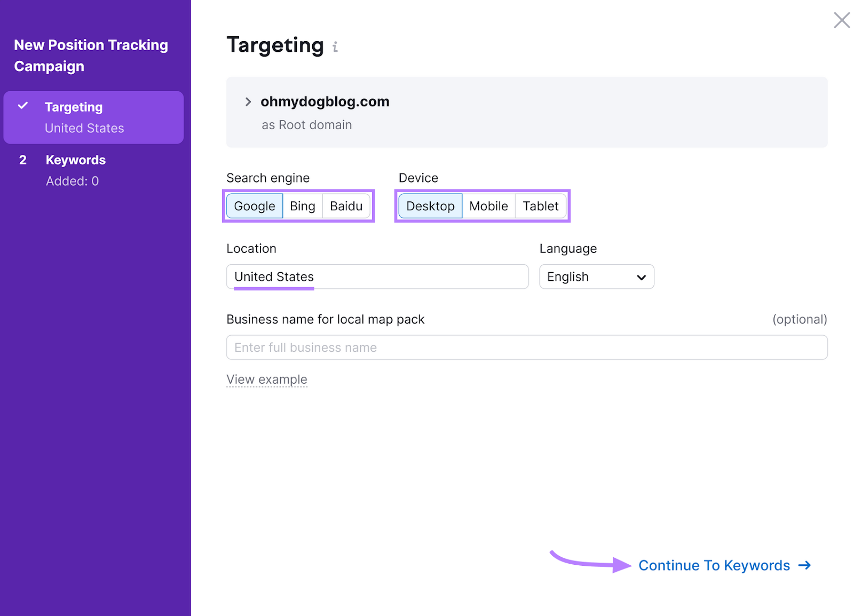Switch device targeting to Mobile

point(488,206)
